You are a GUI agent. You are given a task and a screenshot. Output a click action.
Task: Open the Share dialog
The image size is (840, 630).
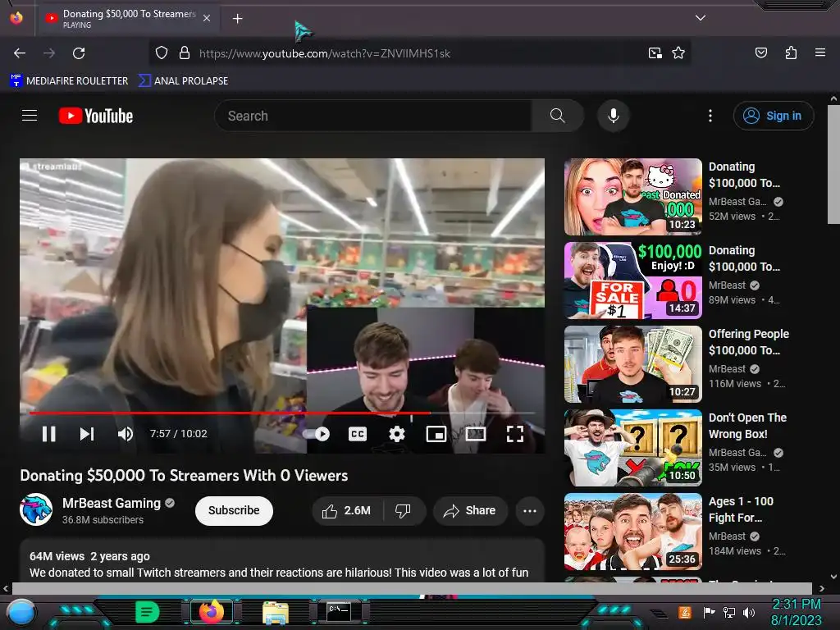[469, 510]
